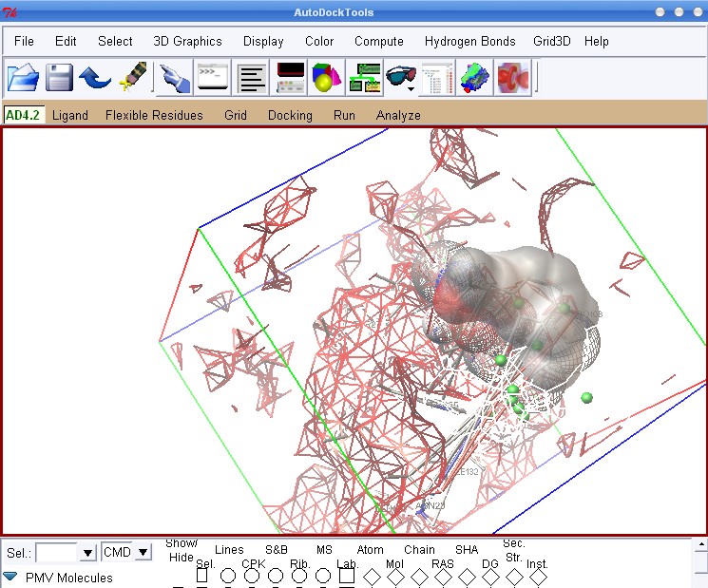Image resolution: width=708 pixels, height=588 pixels.
Task: Click the Flexible Residues button
Action: (x=154, y=115)
